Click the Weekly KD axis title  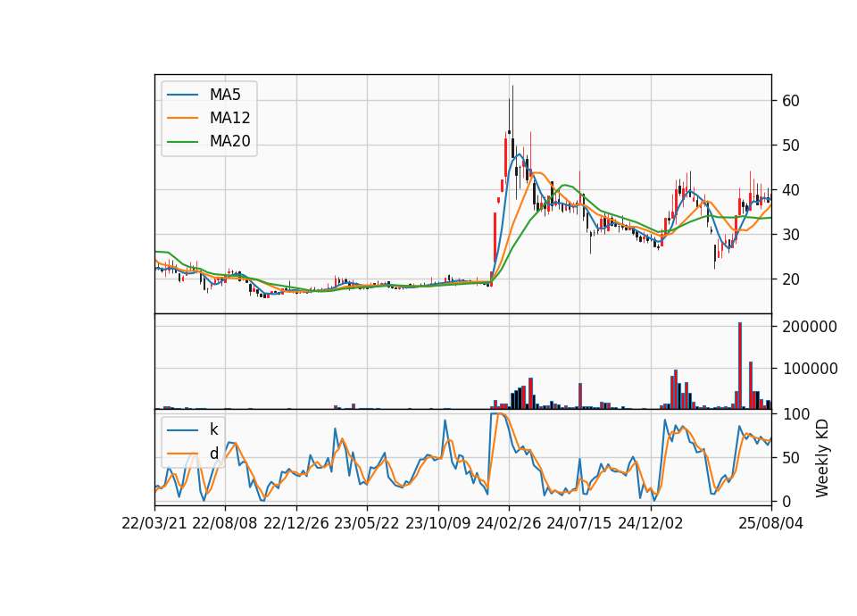[822, 458]
